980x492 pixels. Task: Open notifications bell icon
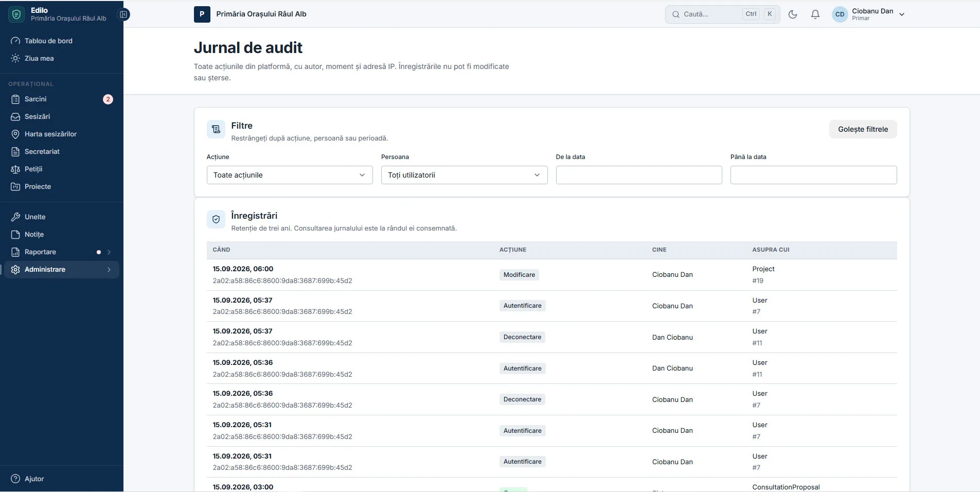tap(815, 14)
